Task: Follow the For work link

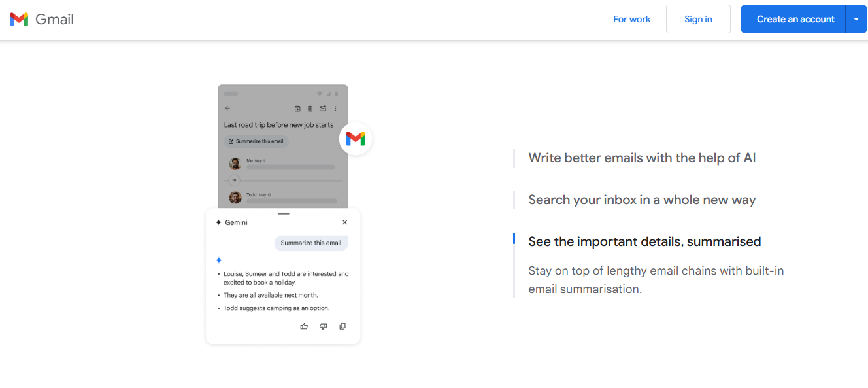Action: coord(631,19)
